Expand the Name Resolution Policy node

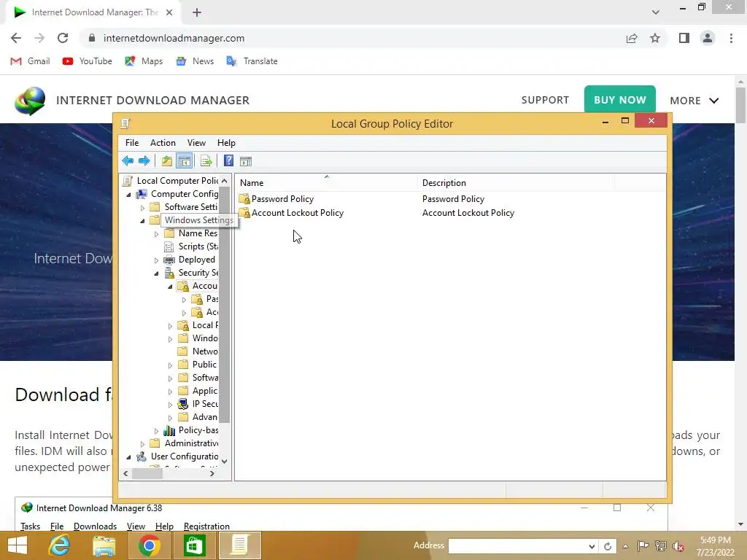(x=156, y=234)
